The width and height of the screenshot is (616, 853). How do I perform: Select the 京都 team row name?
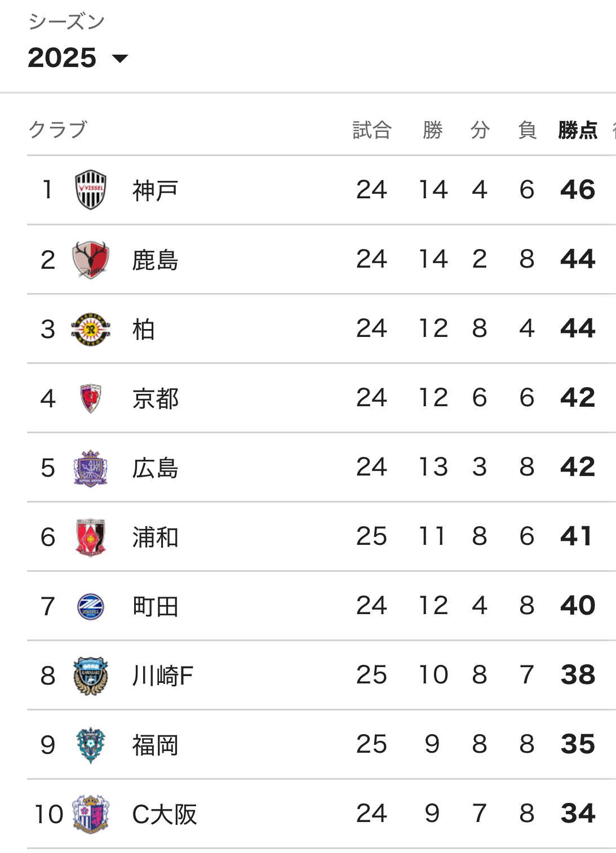(x=155, y=398)
